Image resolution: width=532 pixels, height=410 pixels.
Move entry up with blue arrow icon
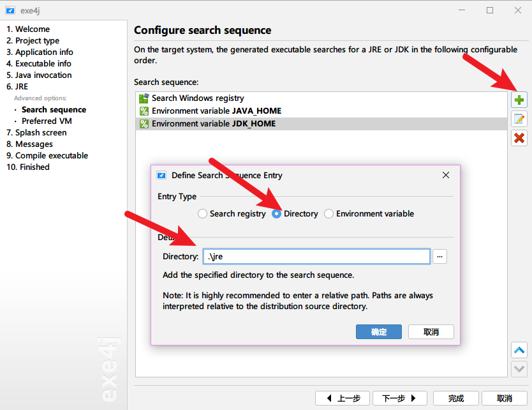pyautogui.click(x=519, y=350)
